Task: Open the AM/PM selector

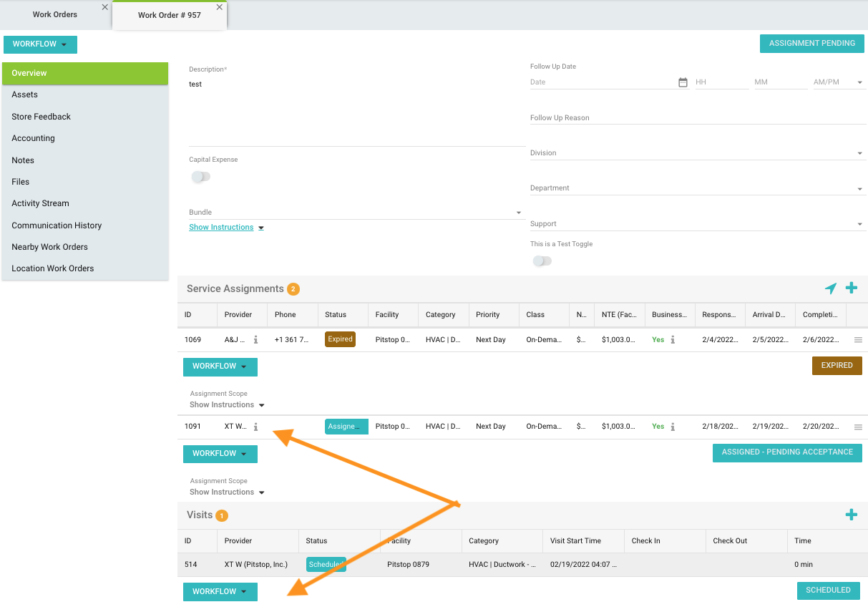Action: [x=839, y=82]
